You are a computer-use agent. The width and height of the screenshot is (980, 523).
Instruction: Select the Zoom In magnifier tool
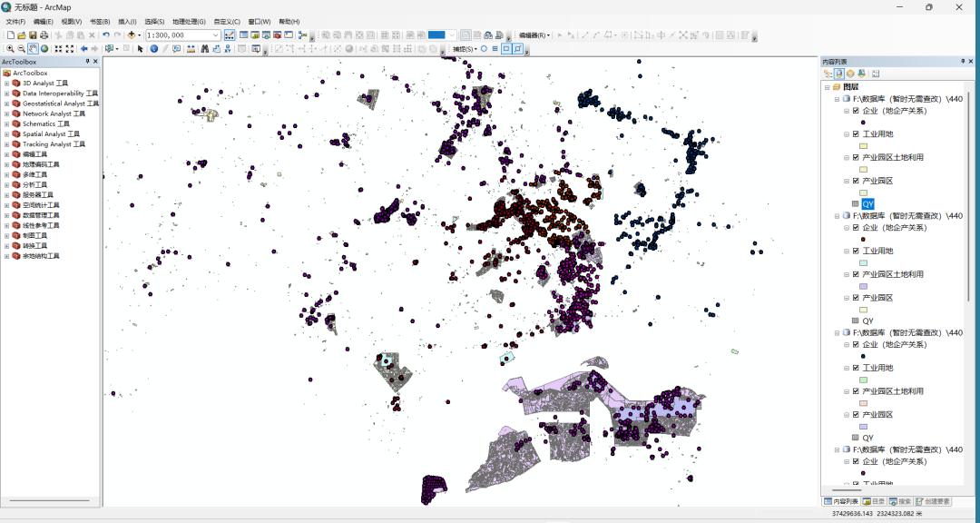click(x=10, y=49)
